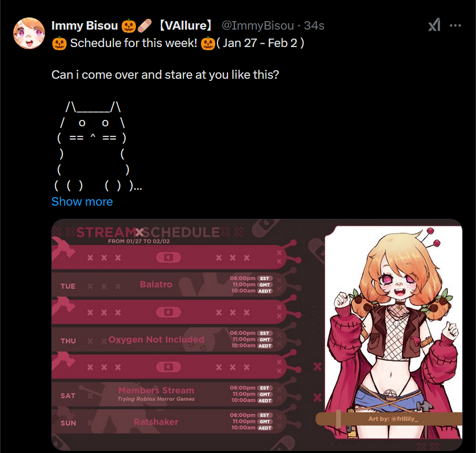This screenshot has height=453, width=476.
Task: Click the bandage emoji beside the name
Action: tap(144, 25)
